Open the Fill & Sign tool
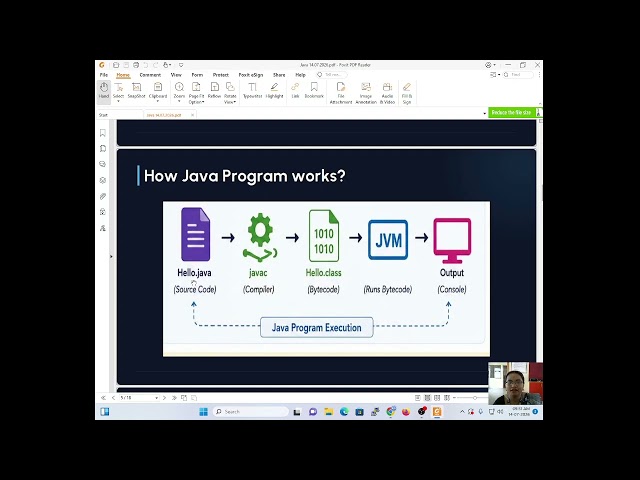Viewport: 640px width, 480px height. click(x=407, y=93)
